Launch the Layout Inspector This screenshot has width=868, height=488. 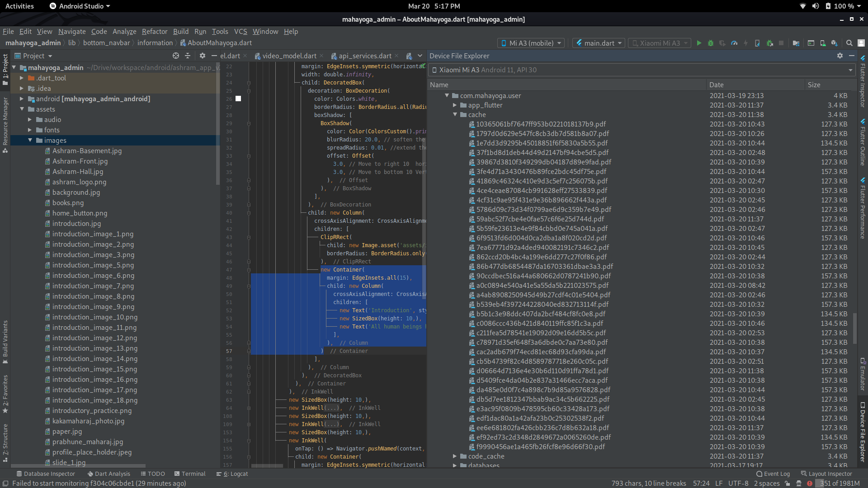click(826, 474)
